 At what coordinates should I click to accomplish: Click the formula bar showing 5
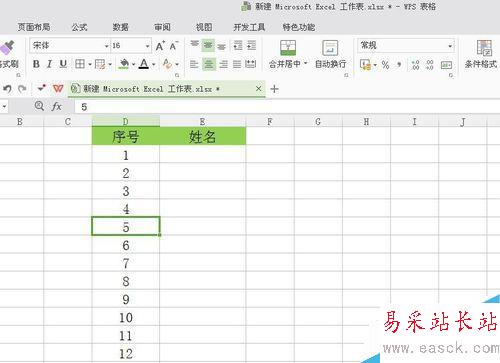[x=287, y=107]
